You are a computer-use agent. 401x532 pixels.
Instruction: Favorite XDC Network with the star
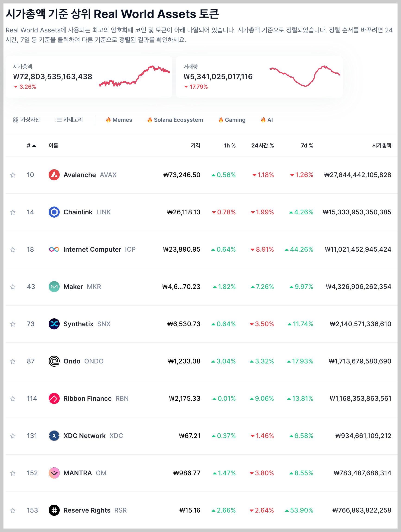click(13, 436)
